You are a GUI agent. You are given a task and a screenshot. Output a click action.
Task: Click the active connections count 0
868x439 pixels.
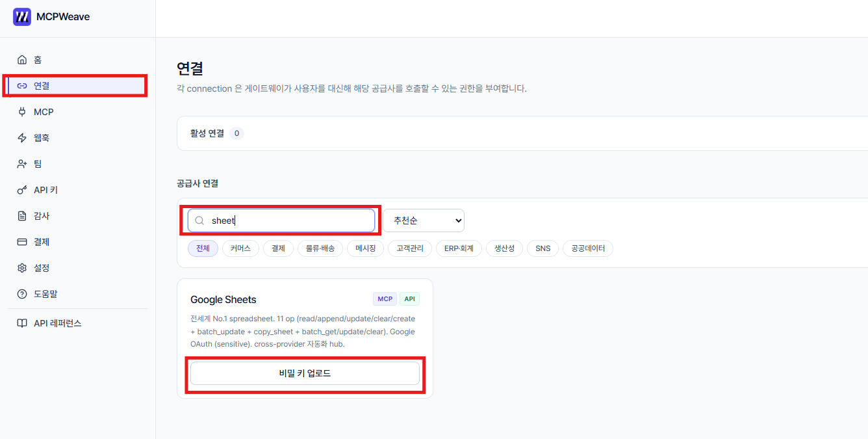coord(236,133)
